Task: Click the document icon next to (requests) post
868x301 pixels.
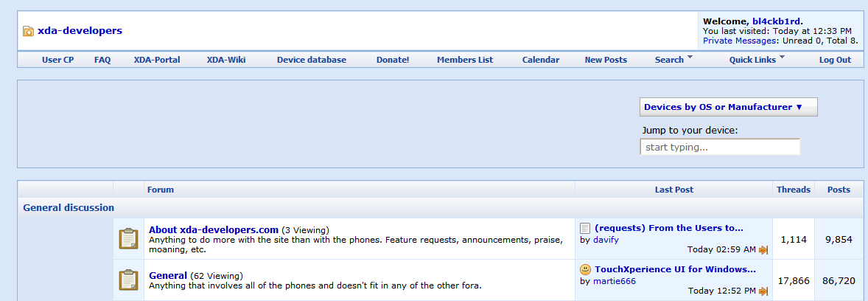Action: click(x=585, y=229)
